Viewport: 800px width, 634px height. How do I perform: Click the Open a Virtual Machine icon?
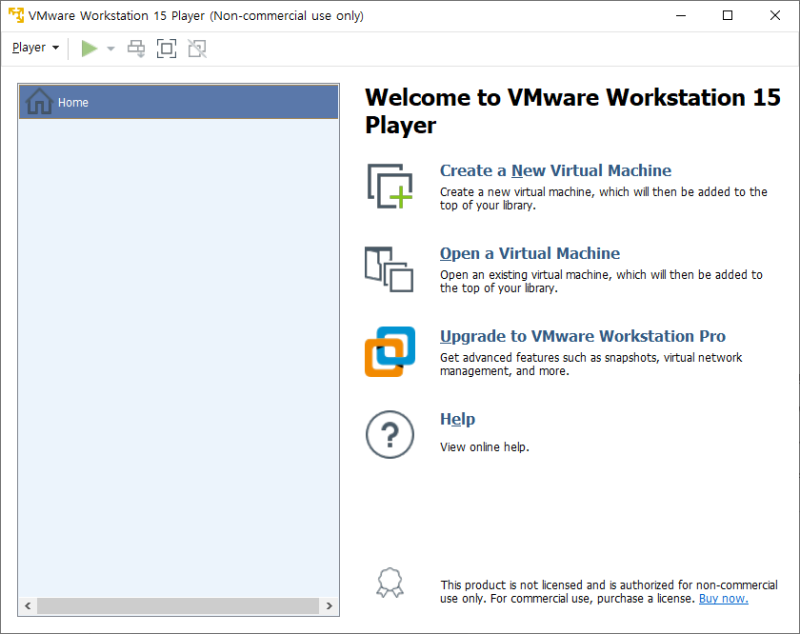click(390, 270)
